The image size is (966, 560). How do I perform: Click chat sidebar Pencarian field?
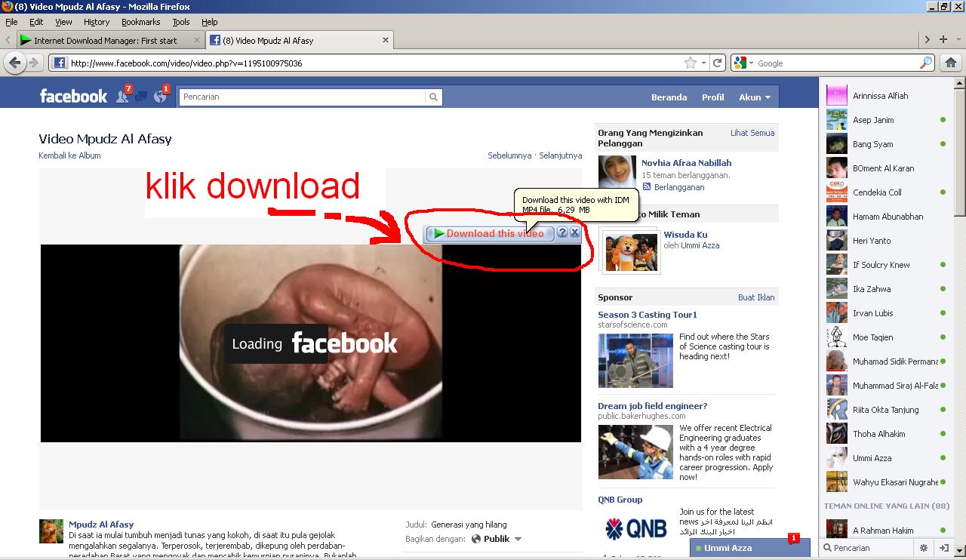(x=868, y=548)
